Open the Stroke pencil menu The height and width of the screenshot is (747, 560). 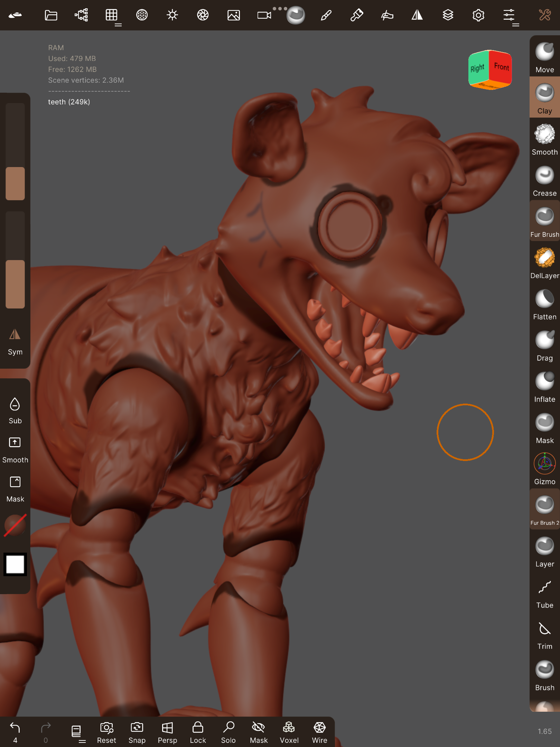point(326,15)
